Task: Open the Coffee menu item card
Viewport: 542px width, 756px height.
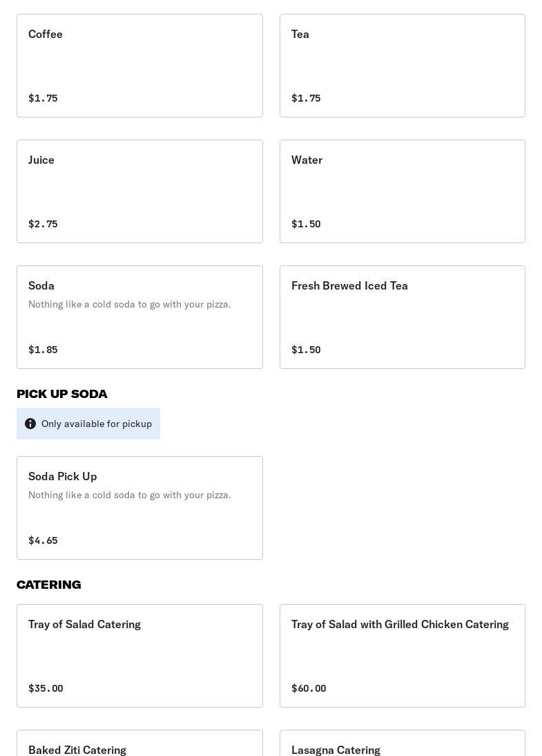Action: (139, 66)
